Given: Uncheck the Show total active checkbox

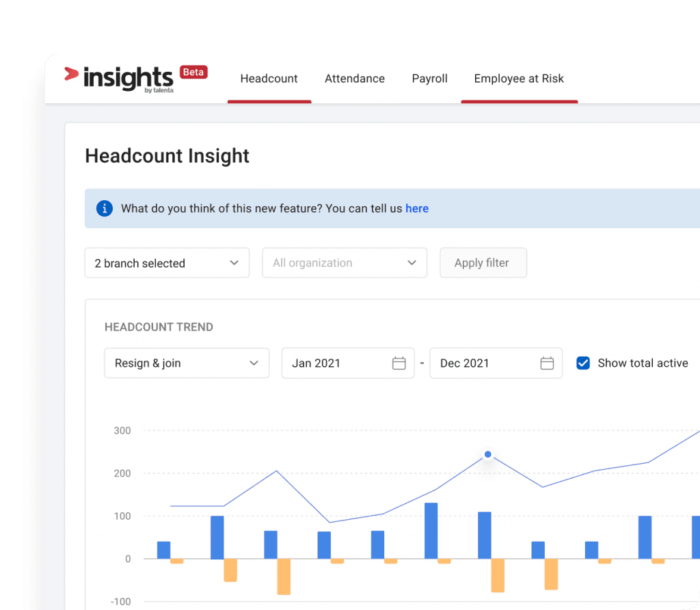Looking at the screenshot, I should (583, 363).
